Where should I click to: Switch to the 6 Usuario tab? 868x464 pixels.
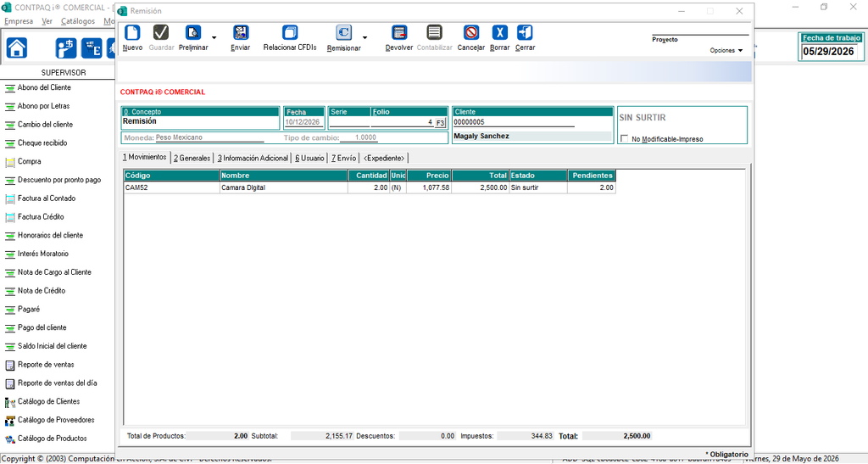coord(309,158)
